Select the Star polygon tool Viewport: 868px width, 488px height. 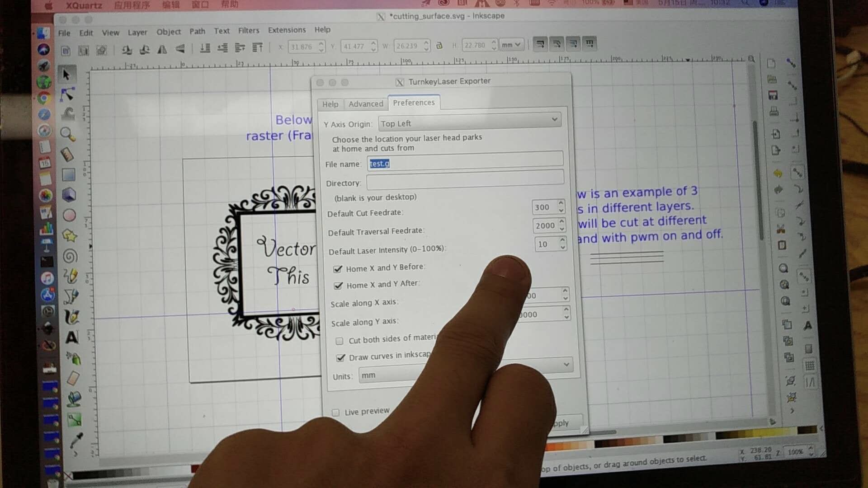[x=70, y=235]
